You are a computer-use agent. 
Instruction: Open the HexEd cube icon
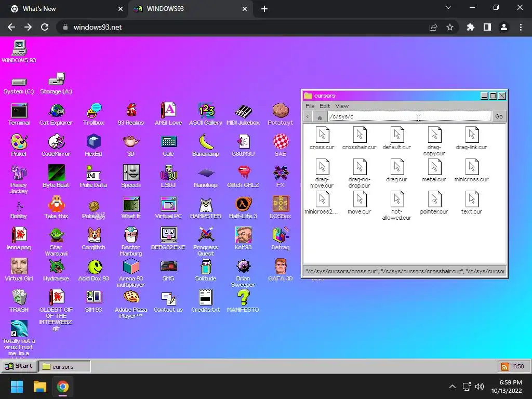(94, 145)
